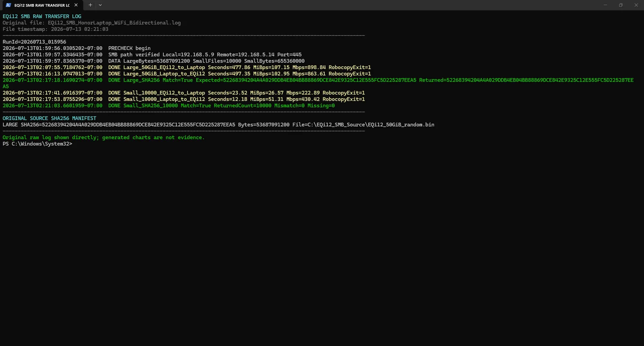Click the 'EQi12 SMB RAW TRANSFER LOG' heading

coord(42,16)
